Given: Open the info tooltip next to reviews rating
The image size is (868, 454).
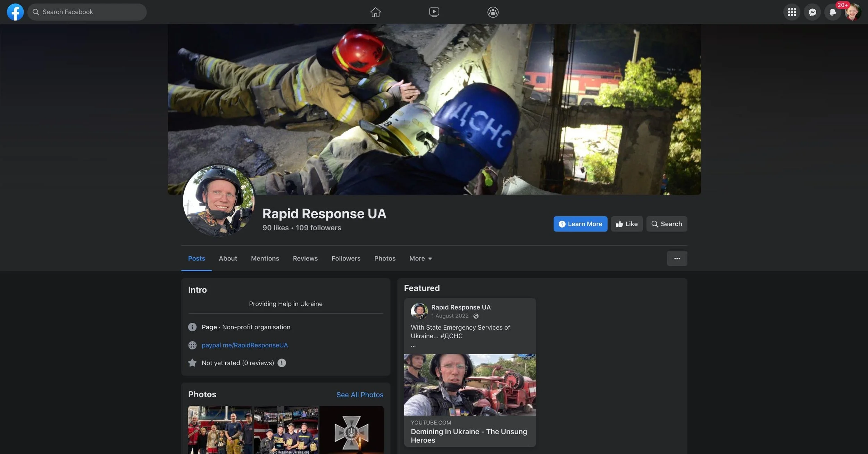Looking at the screenshot, I should (x=282, y=363).
